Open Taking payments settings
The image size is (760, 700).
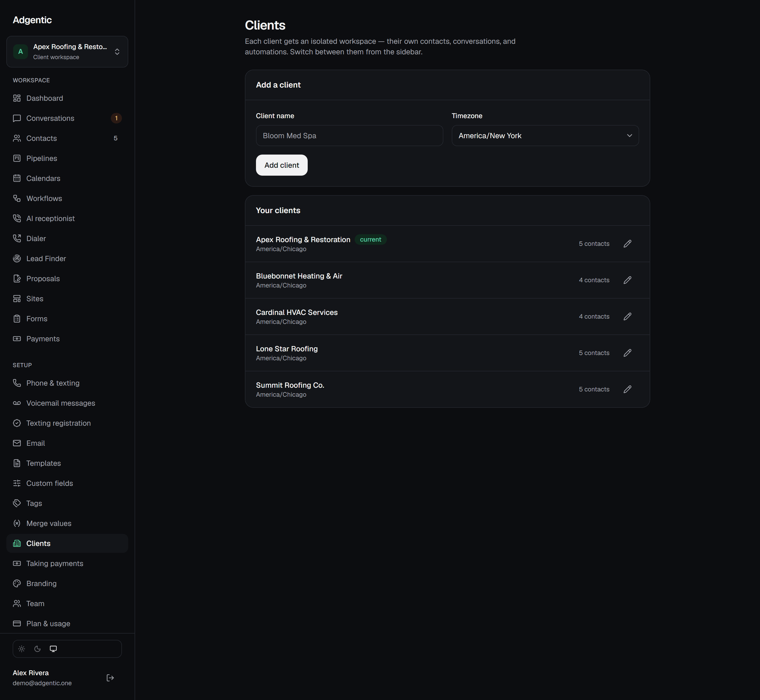pos(67,564)
